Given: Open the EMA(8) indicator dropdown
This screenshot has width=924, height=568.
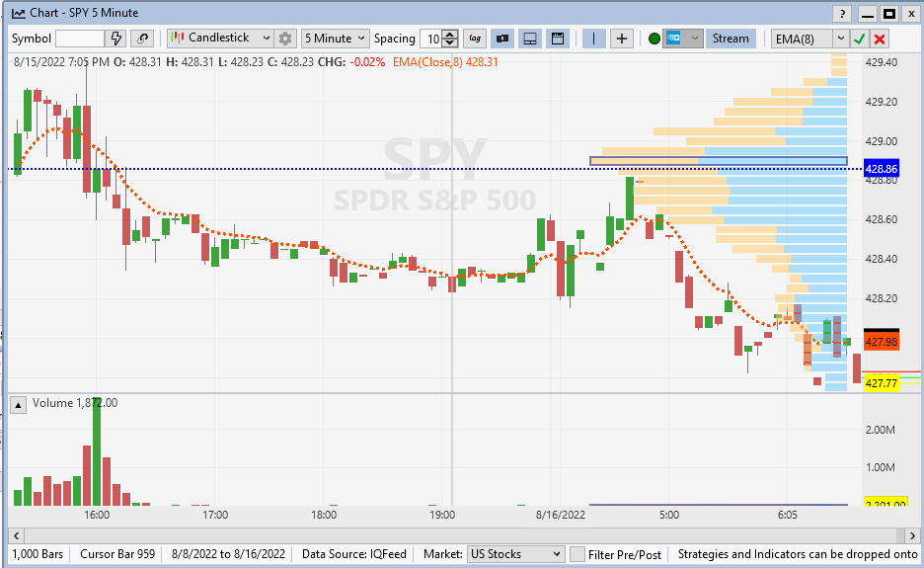Looking at the screenshot, I should point(810,39).
